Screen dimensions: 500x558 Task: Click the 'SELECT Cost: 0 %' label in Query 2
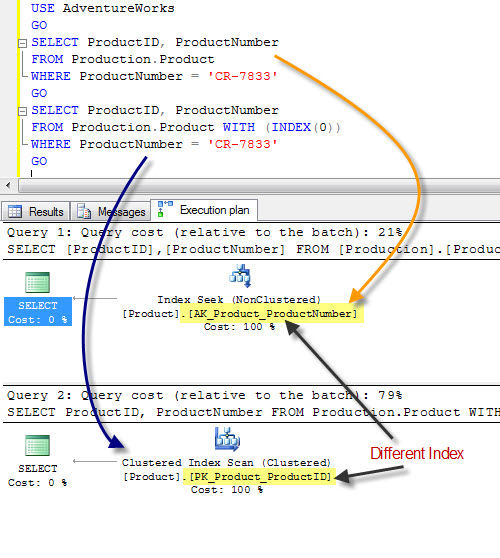point(38,475)
